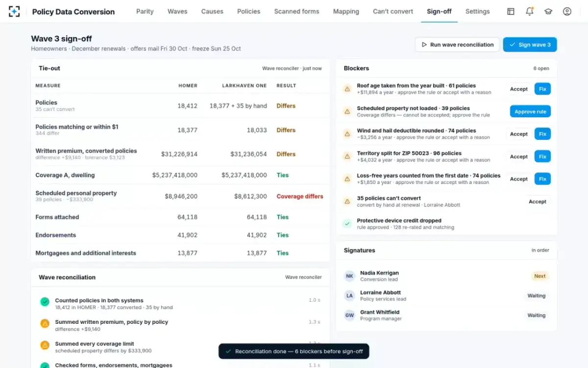The height and width of the screenshot is (368, 588).
Task: Click the green check next to Counted policies
Action: (45, 302)
